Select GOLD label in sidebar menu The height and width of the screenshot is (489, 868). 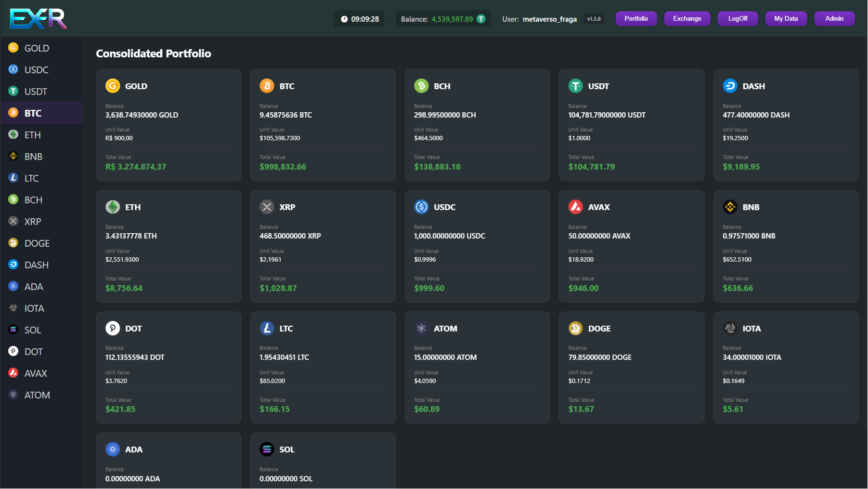tap(37, 48)
